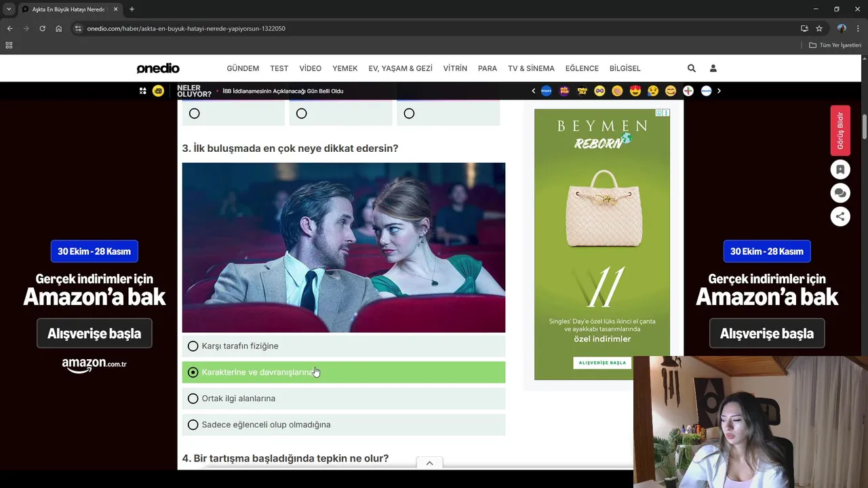This screenshot has width=868, height=488.
Task: Select 'Ortak ilgi alanlarına' option
Action: pos(344,399)
